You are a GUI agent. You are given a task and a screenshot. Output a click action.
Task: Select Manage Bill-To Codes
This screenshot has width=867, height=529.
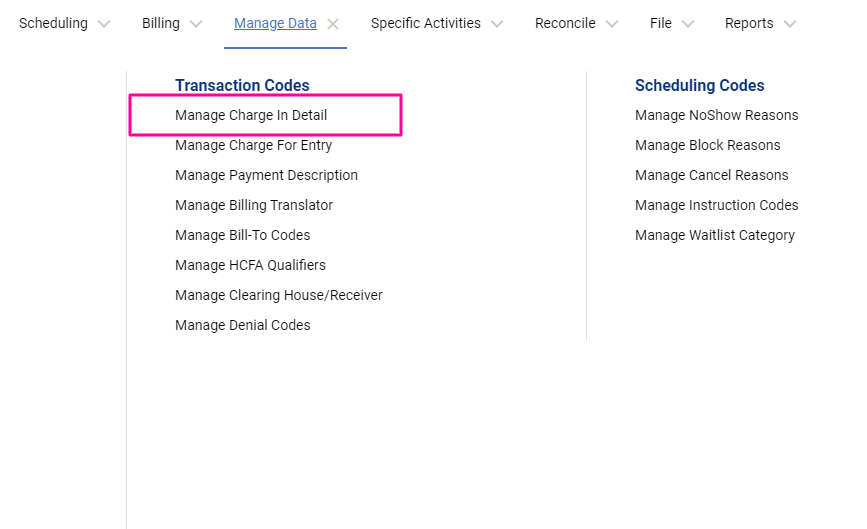242,235
